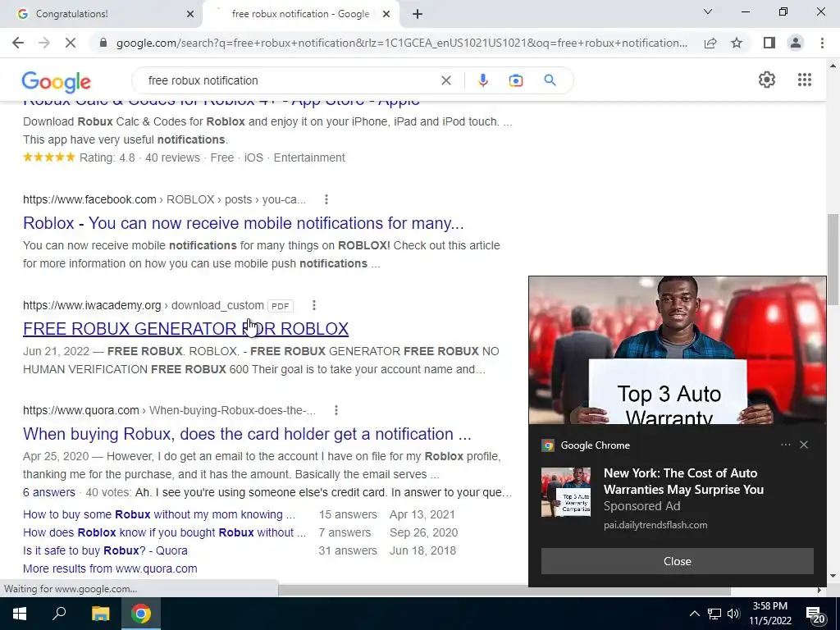The image size is (840, 630).
Task: Bookmark this page with the star
Action: (x=737, y=43)
